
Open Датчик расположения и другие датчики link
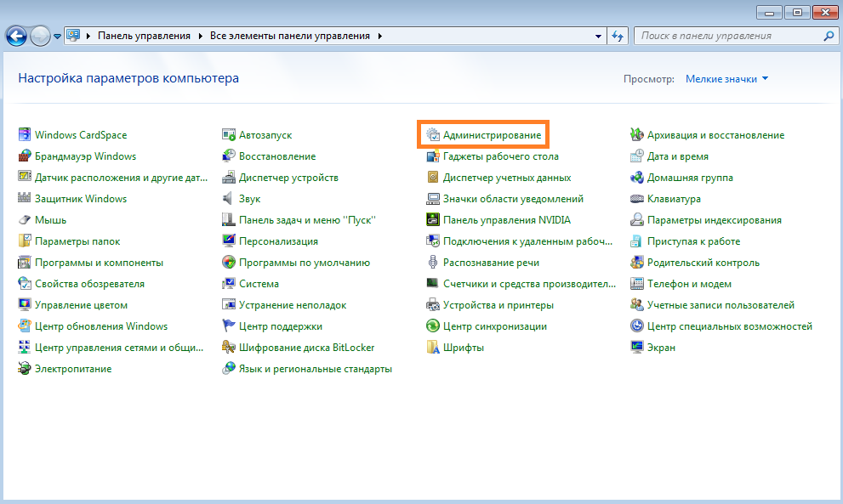[x=121, y=178]
